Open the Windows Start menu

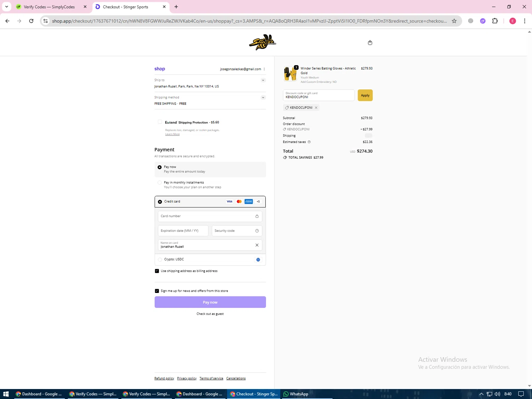6,394
